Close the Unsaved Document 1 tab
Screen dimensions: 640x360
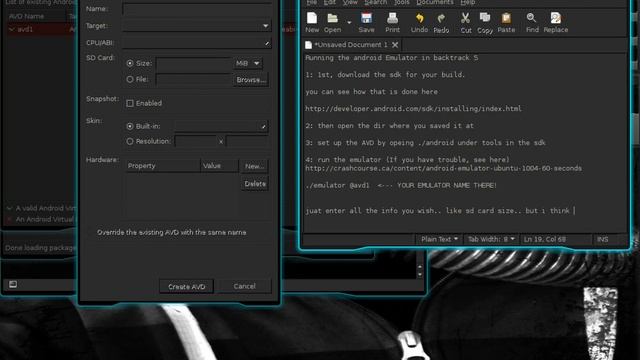(395, 45)
